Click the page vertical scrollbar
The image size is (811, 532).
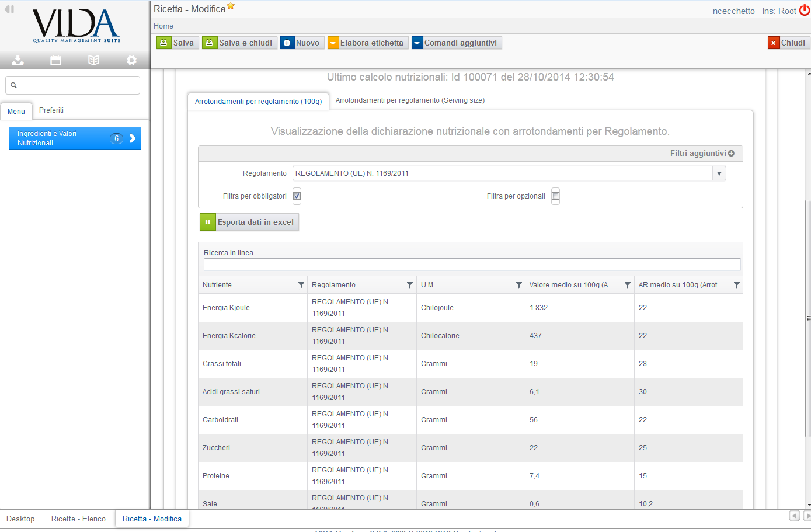click(x=808, y=318)
